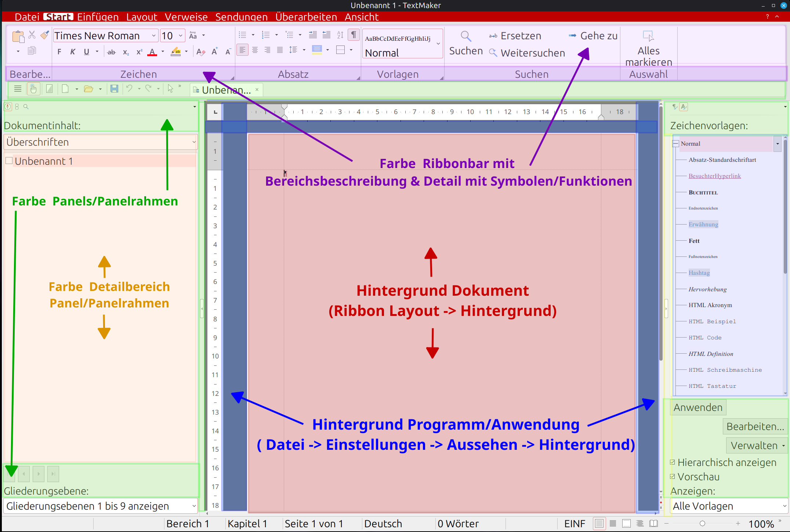Toggle touch mode hand icon
This screenshot has width=790, height=532.
(33, 89)
